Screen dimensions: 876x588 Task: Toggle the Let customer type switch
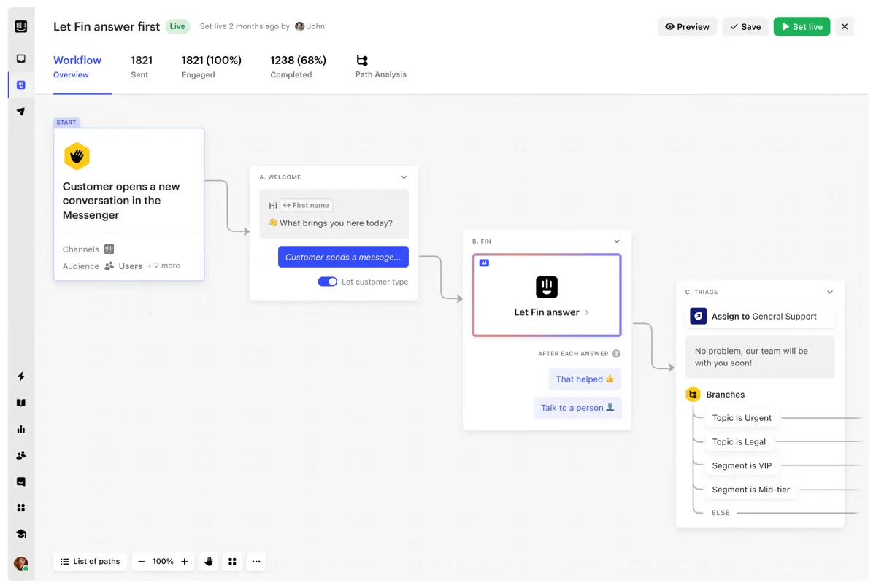coord(327,282)
